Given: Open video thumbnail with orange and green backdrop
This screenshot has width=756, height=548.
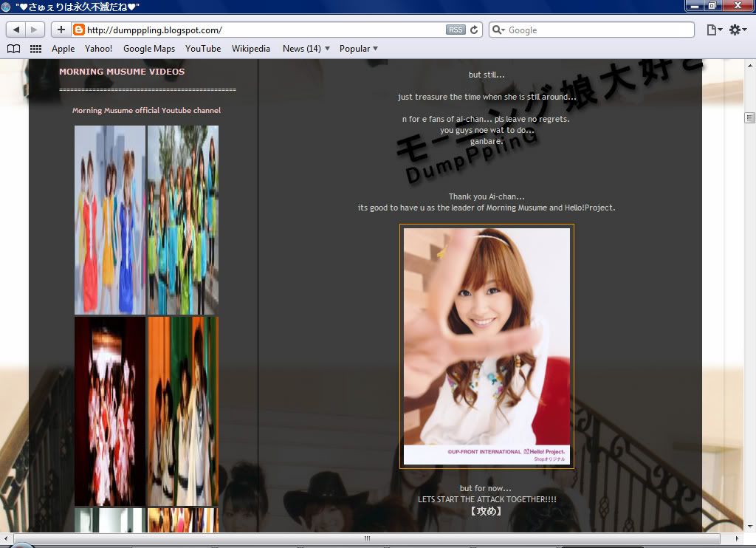Looking at the screenshot, I should [183, 411].
